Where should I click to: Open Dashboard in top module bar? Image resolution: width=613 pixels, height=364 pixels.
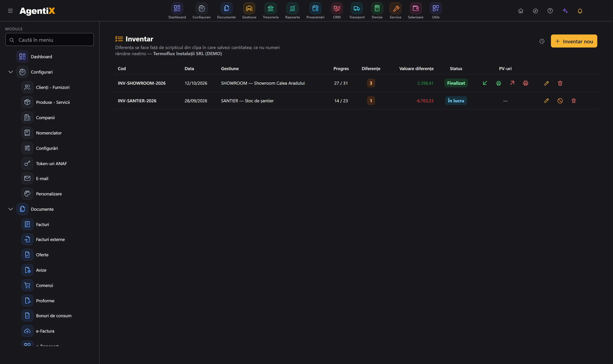click(177, 11)
